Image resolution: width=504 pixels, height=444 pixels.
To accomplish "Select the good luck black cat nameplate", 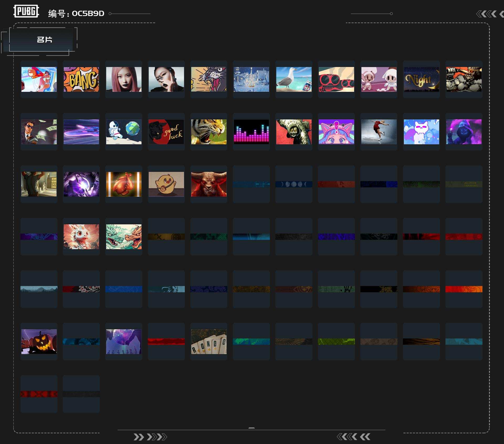I will click(x=166, y=132).
